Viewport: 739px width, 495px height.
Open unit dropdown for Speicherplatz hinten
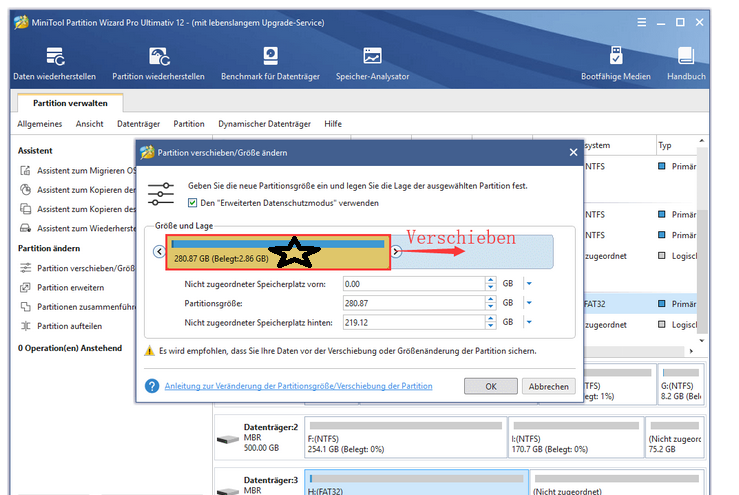[x=529, y=322]
